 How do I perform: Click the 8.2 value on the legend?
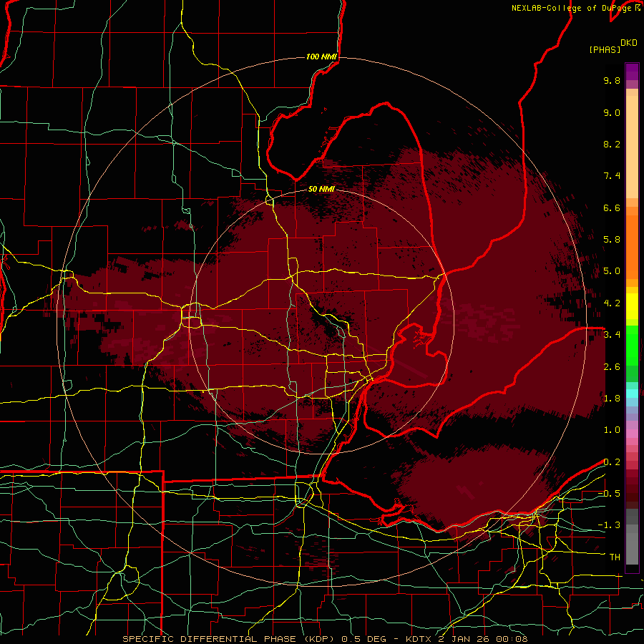[x=612, y=144]
